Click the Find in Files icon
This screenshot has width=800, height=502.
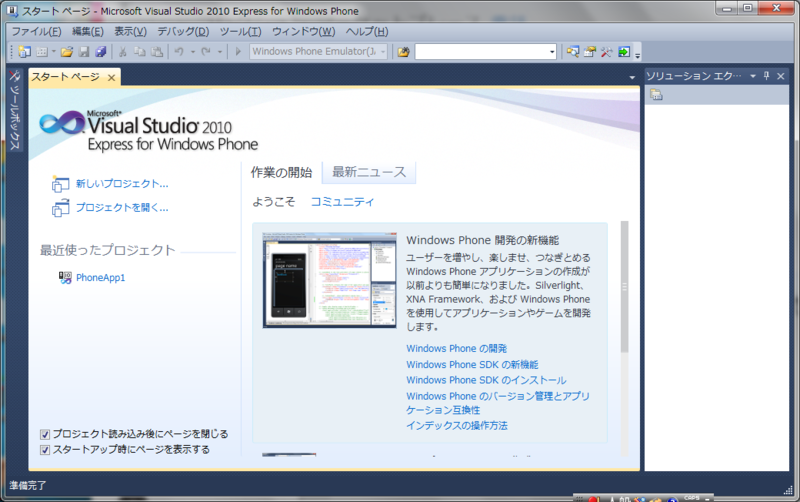404,52
